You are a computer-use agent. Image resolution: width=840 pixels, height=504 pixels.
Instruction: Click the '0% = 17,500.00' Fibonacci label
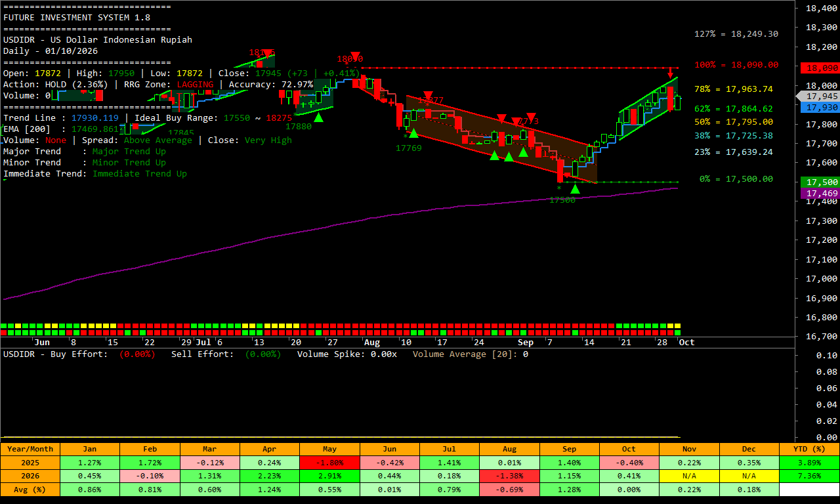click(736, 179)
